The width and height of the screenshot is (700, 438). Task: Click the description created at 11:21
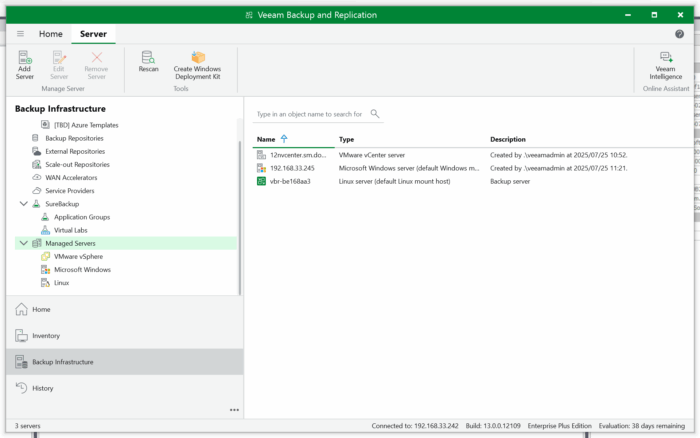coord(558,168)
